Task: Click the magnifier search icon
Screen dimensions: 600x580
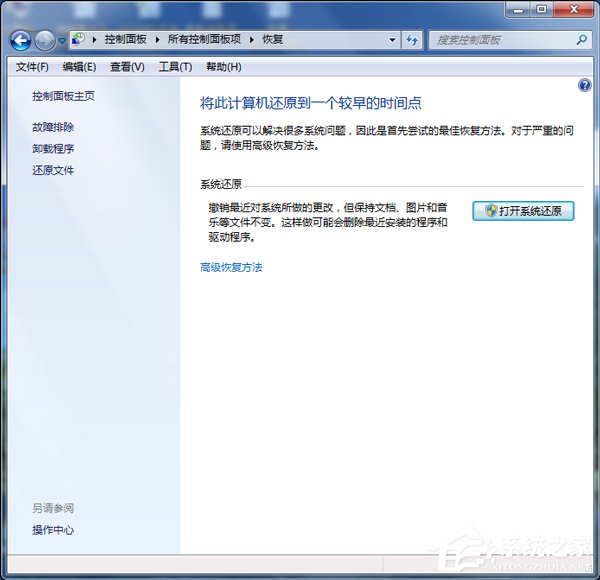Action: point(582,39)
